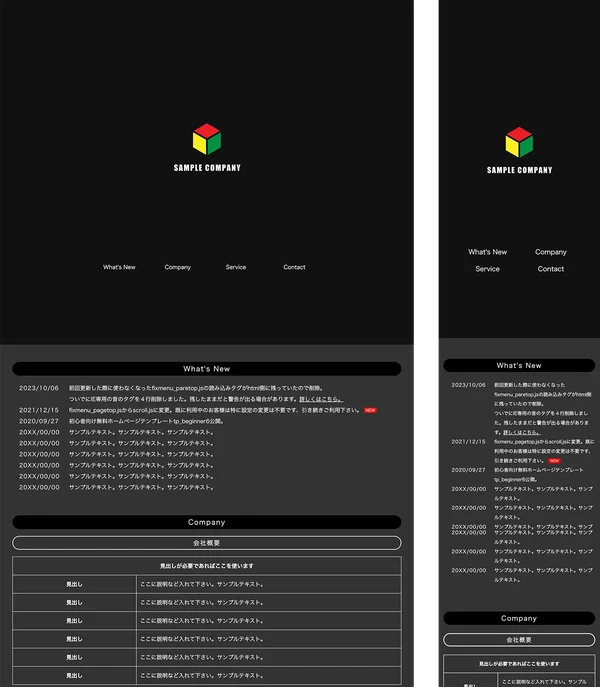This screenshot has width=600, height=687.
Task: Click the What's New heading bar in desktop view
Action: (x=206, y=368)
